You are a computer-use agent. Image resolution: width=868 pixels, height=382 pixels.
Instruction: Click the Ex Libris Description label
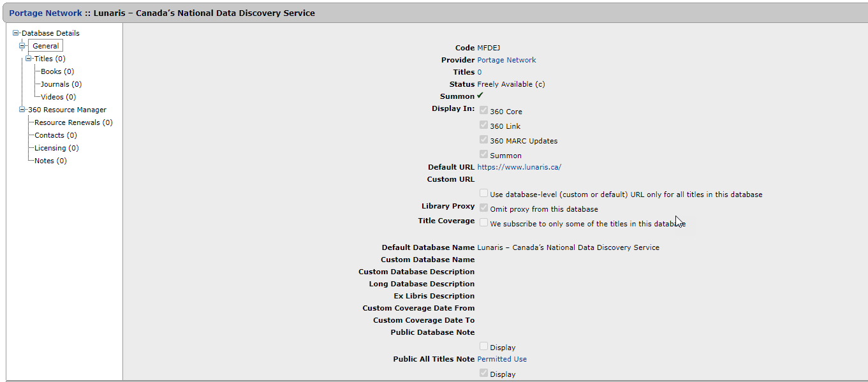(434, 296)
